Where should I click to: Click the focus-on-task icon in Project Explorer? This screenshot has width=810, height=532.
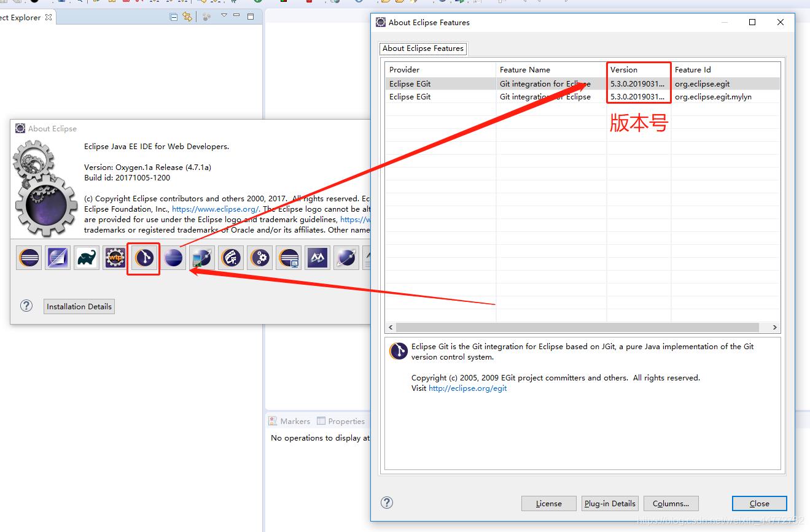pos(206,17)
